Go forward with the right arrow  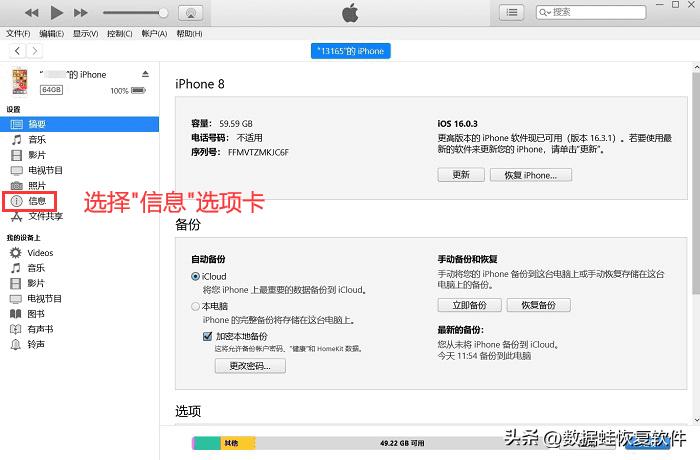(35, 51)
